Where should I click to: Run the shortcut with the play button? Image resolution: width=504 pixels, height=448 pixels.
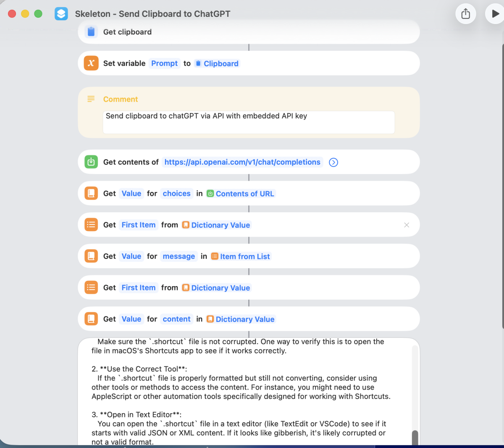(495, 14)
